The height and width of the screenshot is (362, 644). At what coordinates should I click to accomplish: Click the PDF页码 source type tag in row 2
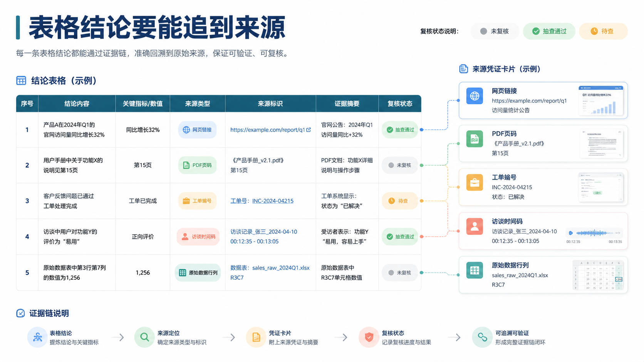click(197, 165)
